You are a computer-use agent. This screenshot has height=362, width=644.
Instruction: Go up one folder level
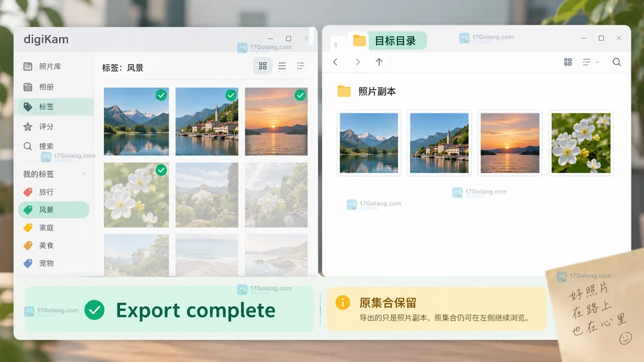[379, 62]
